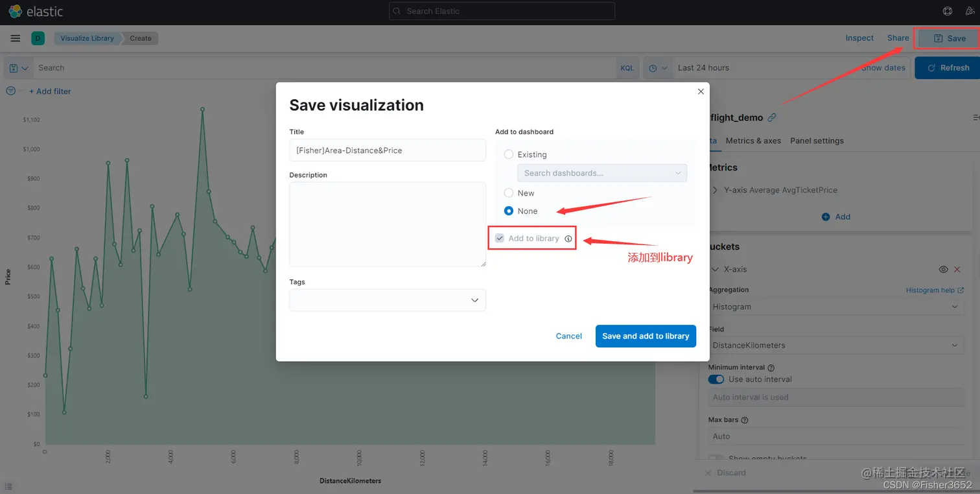
Task: Click the Refresh button
Action: click(948, 67)
